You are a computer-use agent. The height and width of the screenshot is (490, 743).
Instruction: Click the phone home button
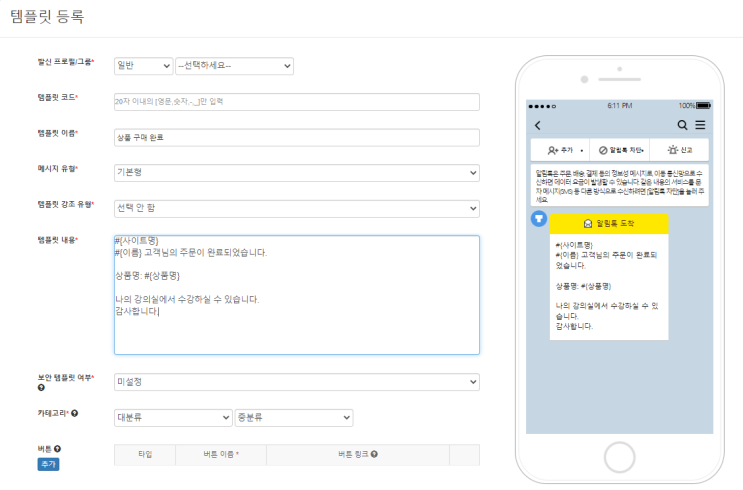point(619,457)
